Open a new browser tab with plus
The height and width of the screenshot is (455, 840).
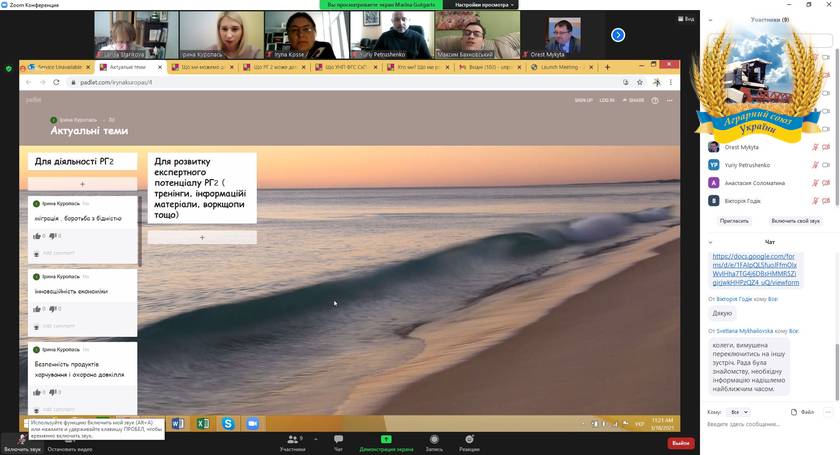pyautogui.click(x=607, y=67)
